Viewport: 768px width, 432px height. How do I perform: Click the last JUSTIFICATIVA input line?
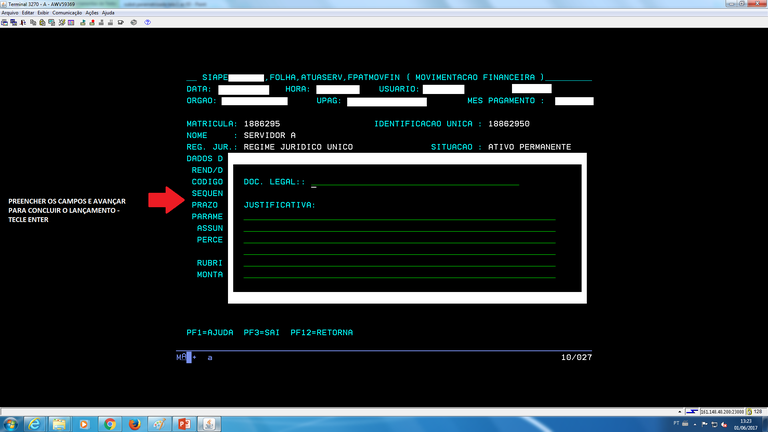(399, 275)
